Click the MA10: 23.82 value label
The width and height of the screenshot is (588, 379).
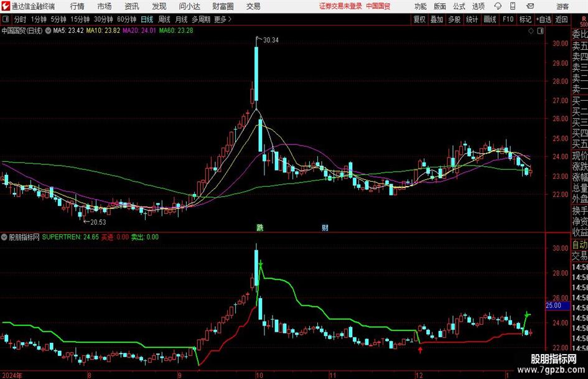click(103, 30)
